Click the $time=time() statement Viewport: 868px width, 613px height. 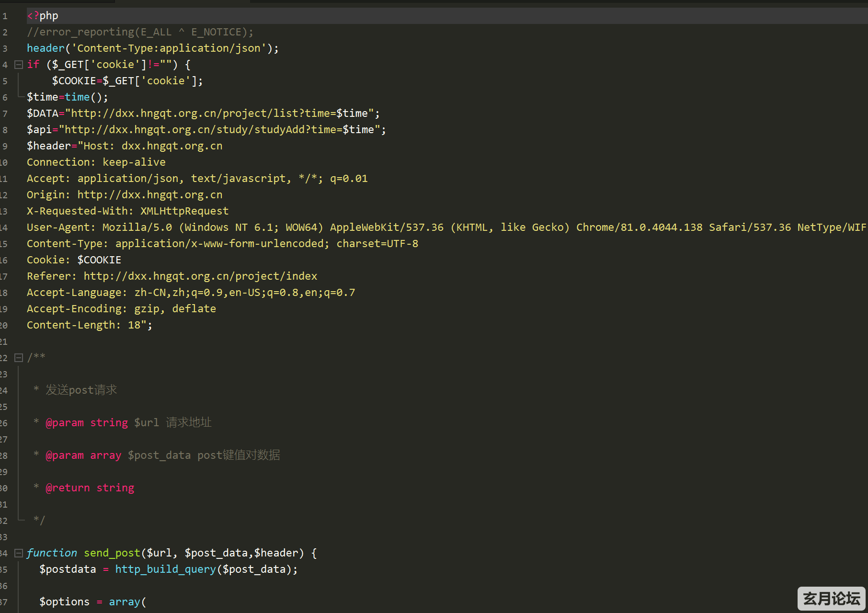pos(68,97)
